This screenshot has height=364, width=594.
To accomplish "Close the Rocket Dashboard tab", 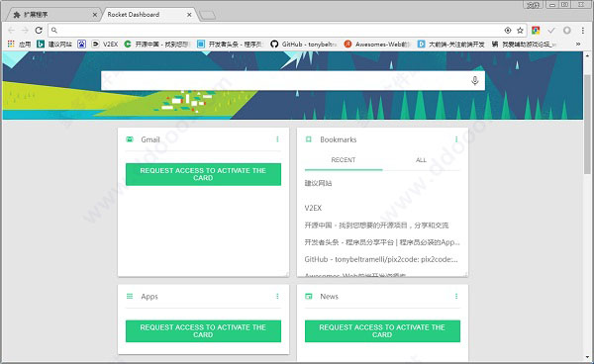I will (x=189, y=15).
